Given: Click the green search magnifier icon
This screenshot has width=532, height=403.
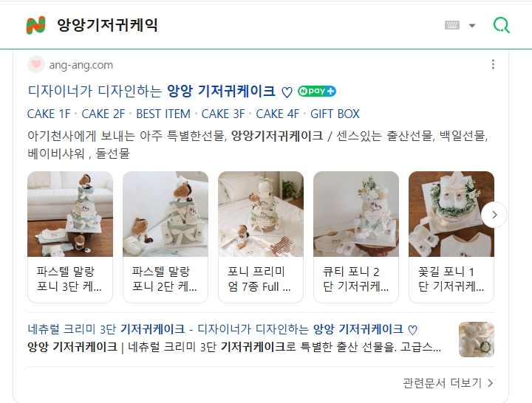Looking at the screenshot, I should pos(501,25).
